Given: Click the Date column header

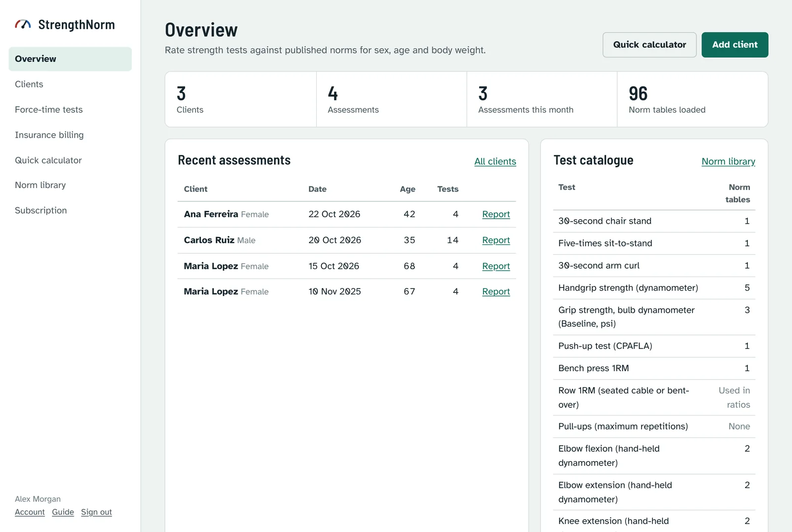Looking at the screenshot, I should [317, 189].
